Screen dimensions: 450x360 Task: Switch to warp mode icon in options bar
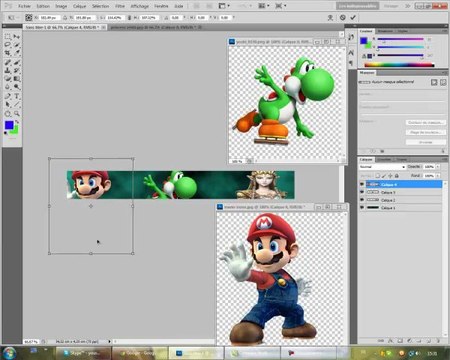(330, 17)
